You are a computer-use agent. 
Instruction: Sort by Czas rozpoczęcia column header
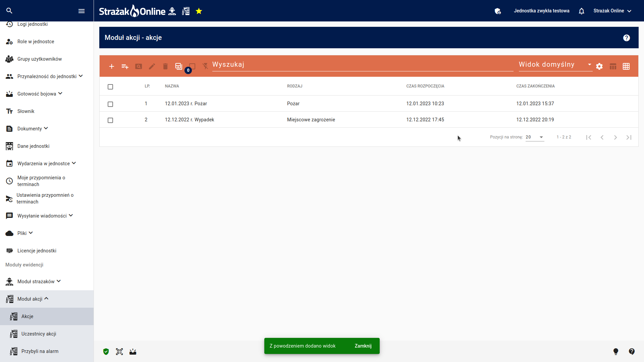425,86
